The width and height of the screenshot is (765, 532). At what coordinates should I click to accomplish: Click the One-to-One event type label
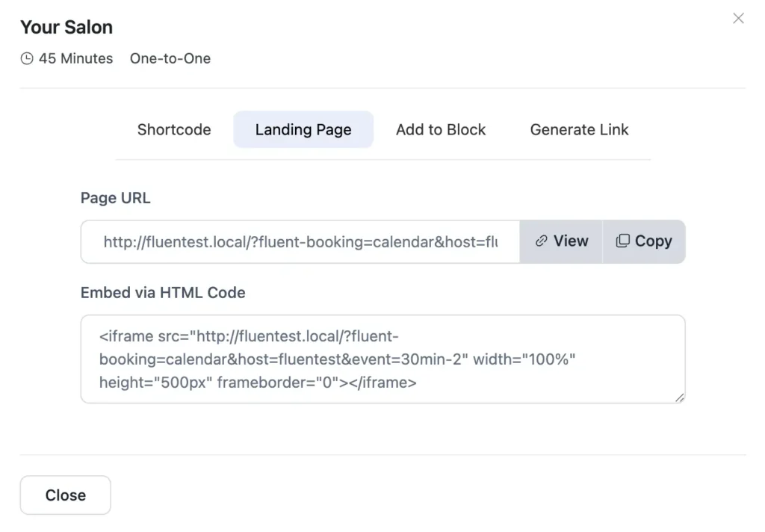pyautogui.click(x=170, y=58)
